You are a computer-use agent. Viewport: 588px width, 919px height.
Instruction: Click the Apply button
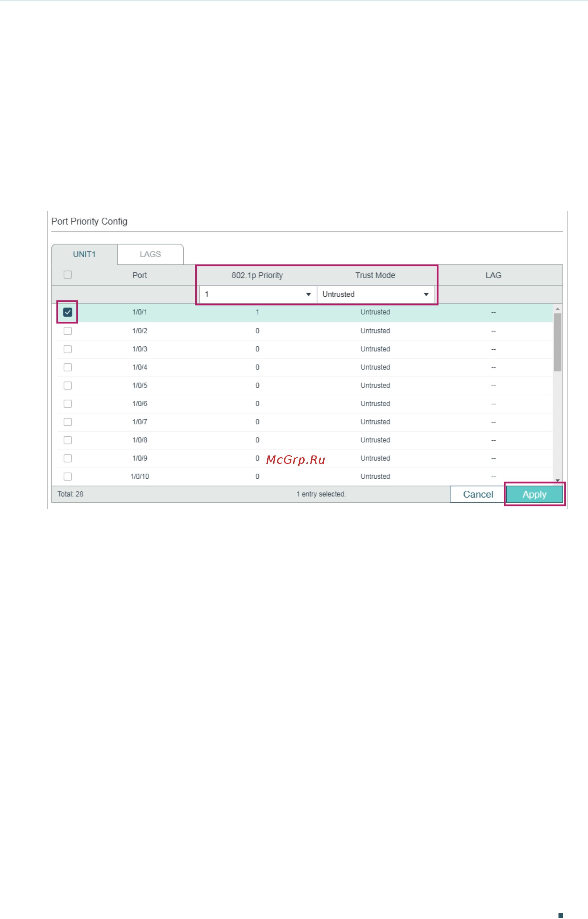tap(534, 495)
